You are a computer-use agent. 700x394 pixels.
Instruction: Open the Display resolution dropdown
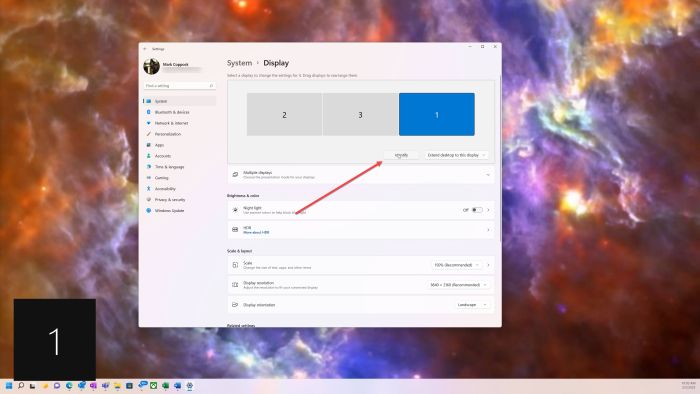coord(458,285)
